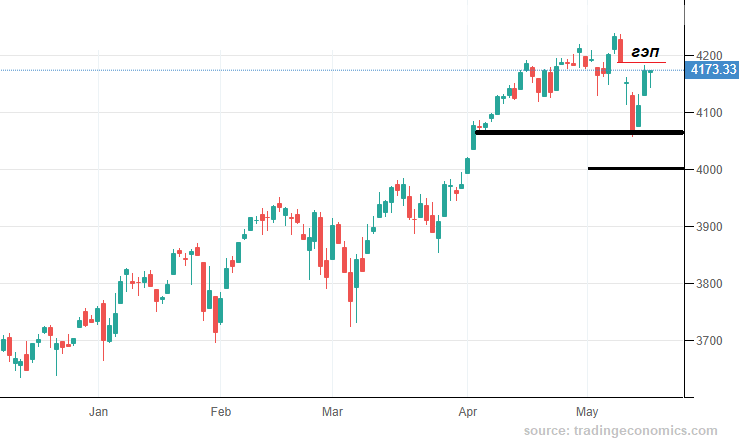Image resolution: width=739 pixels, height=444 pixels.
Task: Click the thick black support line near 4065
Action: [579, 132]
